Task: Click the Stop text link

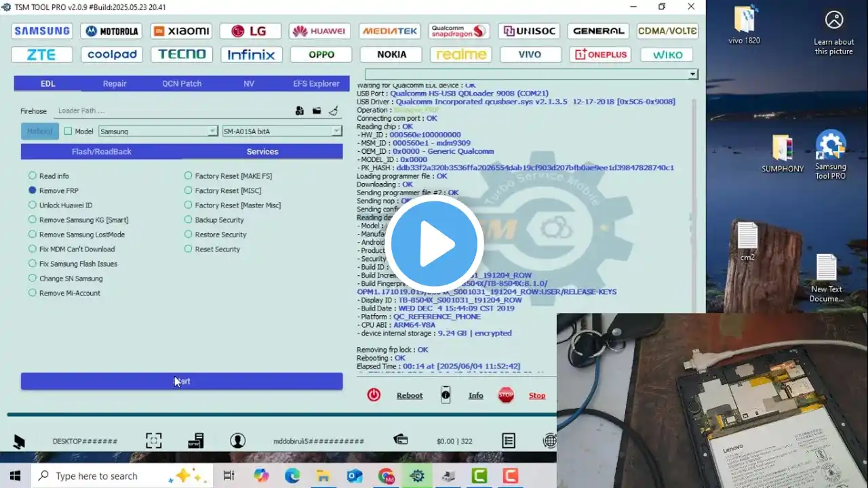Action: tap(537, 395)
